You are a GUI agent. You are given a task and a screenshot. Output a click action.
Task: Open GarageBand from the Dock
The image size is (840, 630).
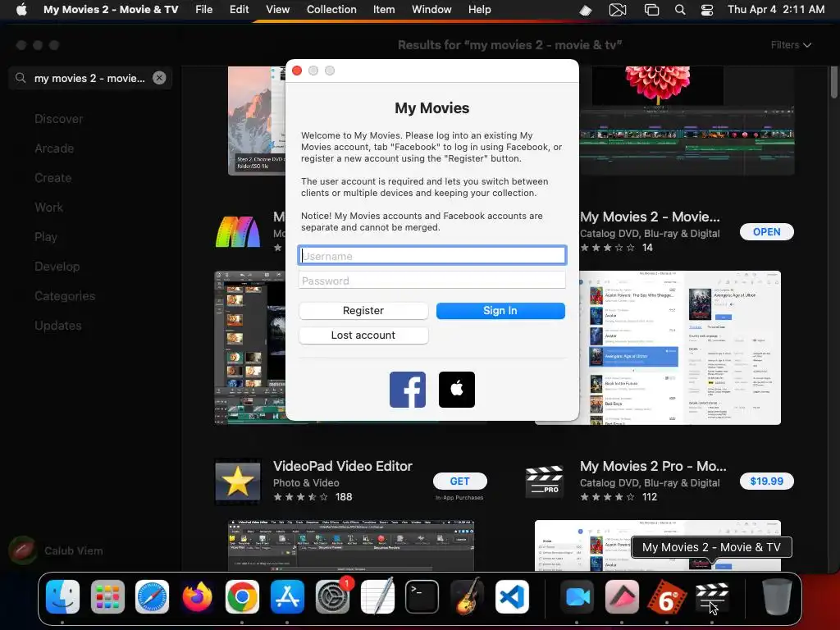[467, 596]
